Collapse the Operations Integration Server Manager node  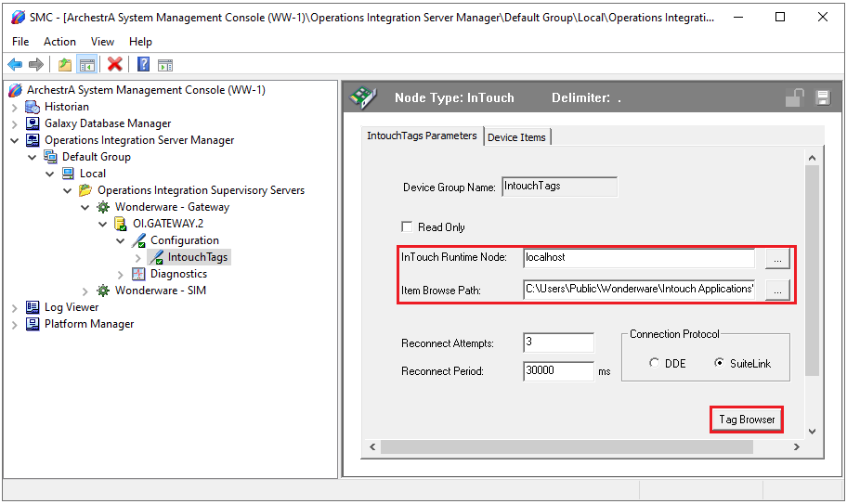pos(15,141)
